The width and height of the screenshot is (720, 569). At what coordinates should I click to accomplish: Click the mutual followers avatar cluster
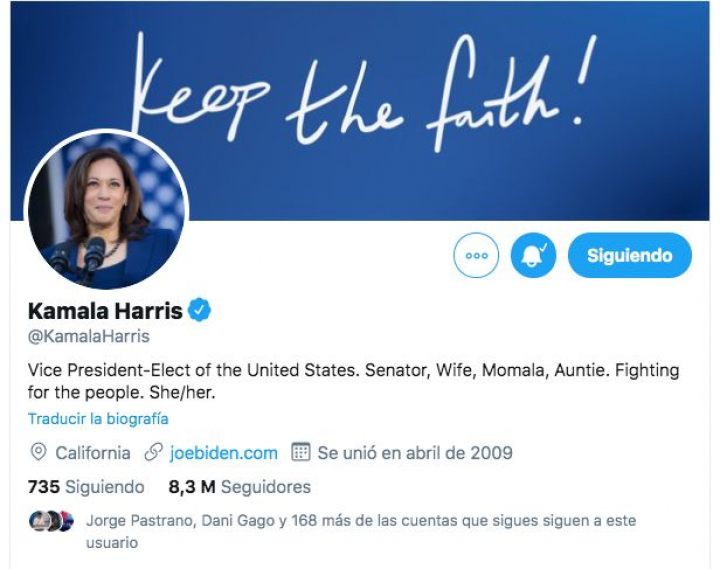[x=51, y=521]
